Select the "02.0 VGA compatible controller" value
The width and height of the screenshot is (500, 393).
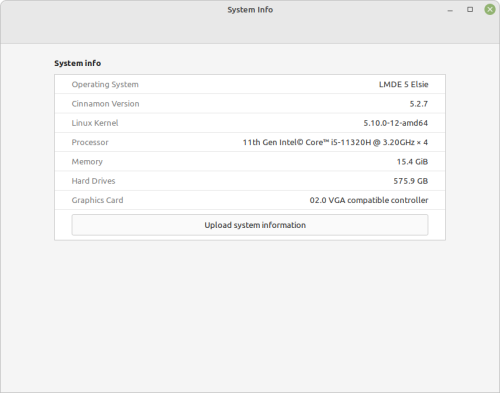369,200
